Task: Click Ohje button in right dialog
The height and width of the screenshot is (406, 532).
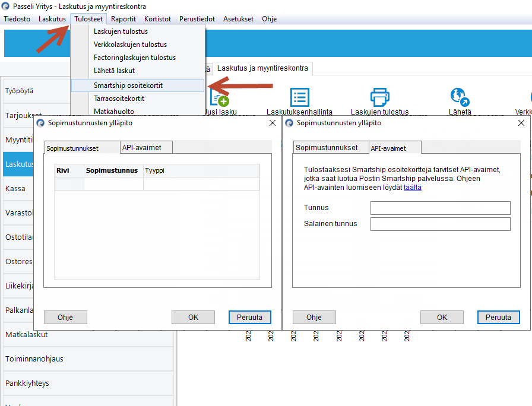Action: click(314, 318)
